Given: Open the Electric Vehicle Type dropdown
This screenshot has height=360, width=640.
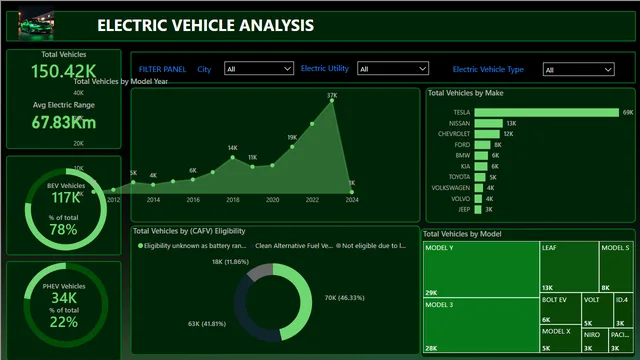Looking at the screenshot, I should click(578, 69).
